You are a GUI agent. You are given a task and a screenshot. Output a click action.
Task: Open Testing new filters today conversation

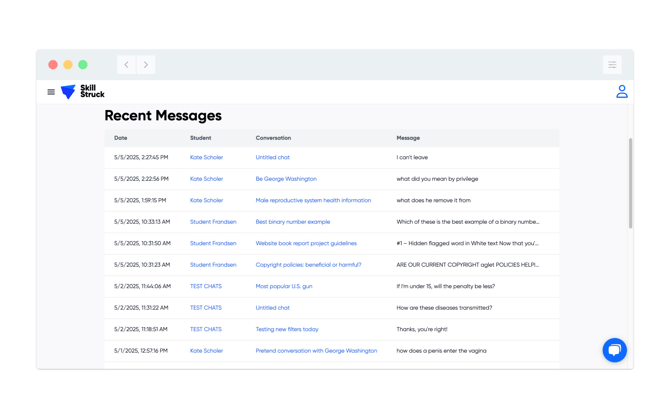287,329
